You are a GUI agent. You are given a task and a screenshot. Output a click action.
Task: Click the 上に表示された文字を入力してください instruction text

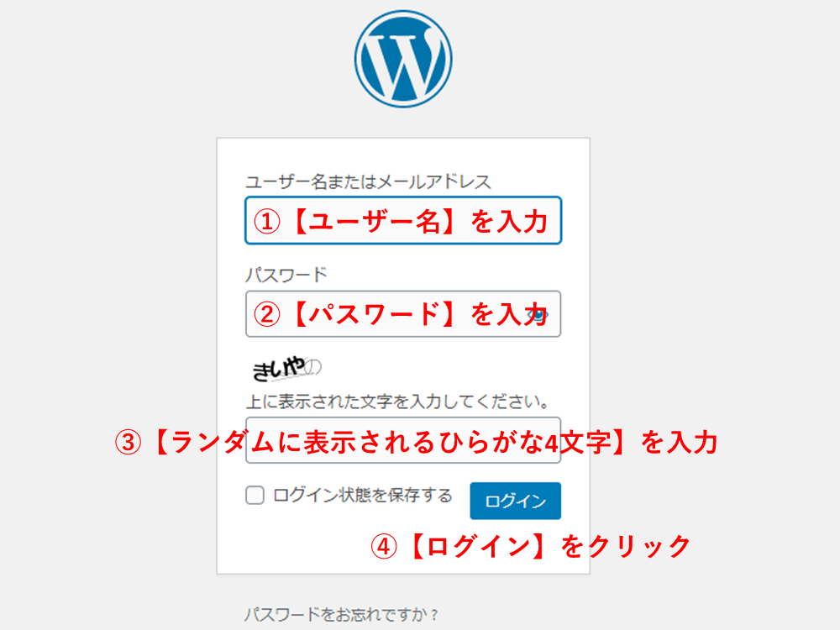397,402
